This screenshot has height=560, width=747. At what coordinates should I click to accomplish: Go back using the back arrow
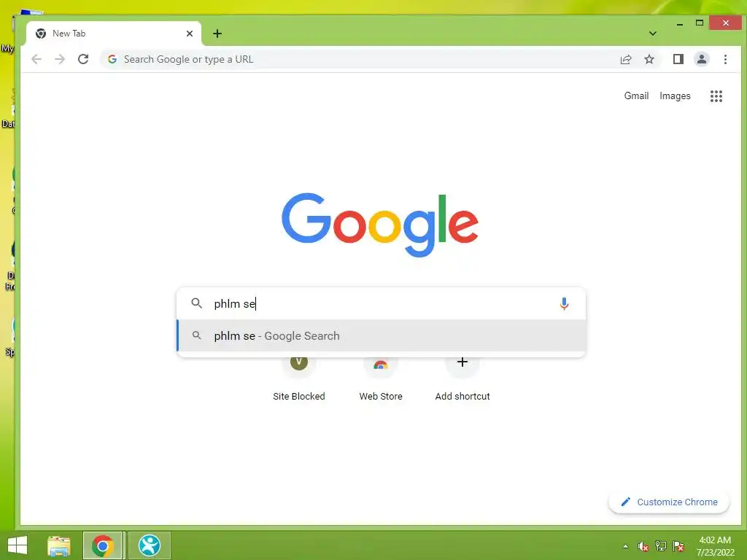point(36,59)
